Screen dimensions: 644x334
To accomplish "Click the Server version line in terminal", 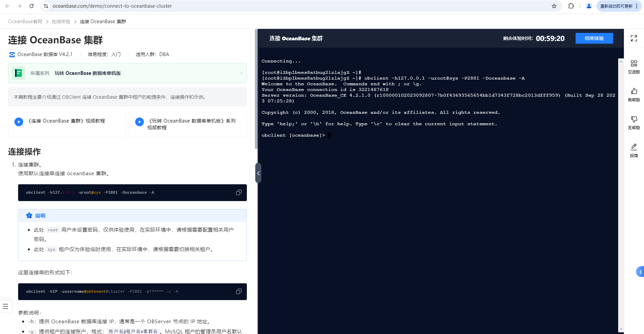I will 438,98.
